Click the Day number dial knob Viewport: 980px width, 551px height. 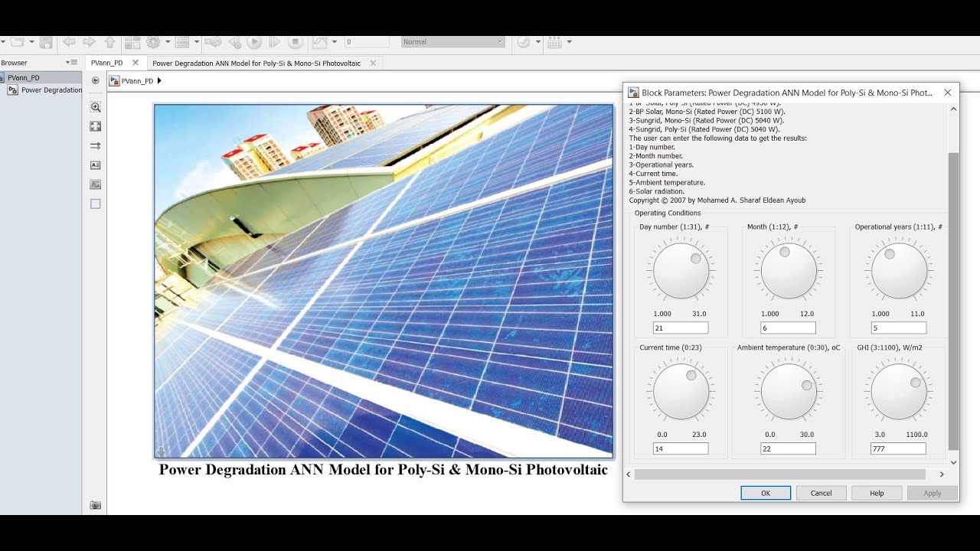(681, 271)
